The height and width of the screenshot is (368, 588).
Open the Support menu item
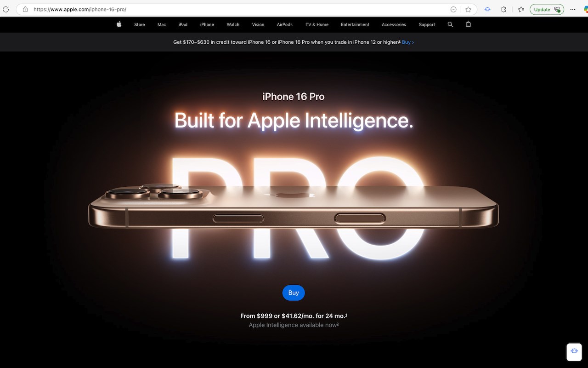[x=427, y=25]
